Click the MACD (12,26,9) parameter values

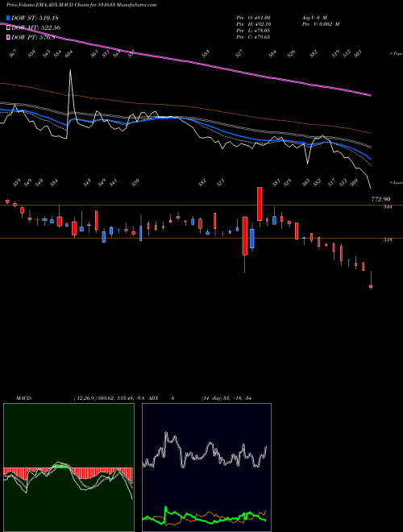point(110,398)
